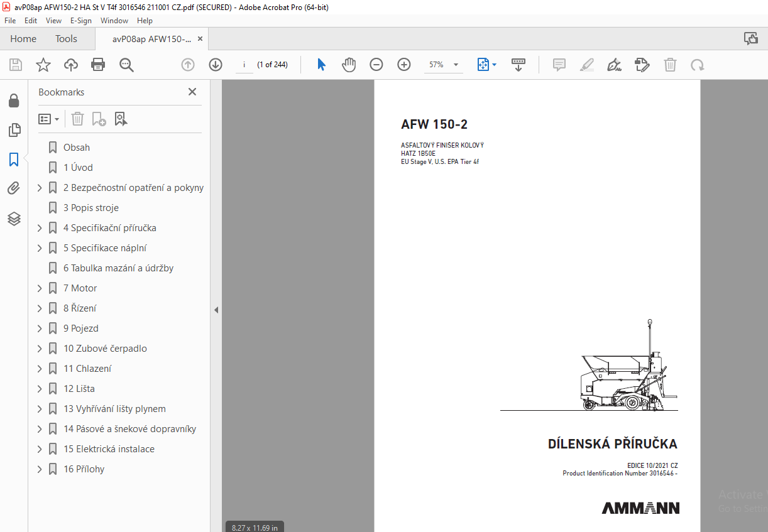Switch to the Home tab
768x532 pixels.
(x=23, y=39)
